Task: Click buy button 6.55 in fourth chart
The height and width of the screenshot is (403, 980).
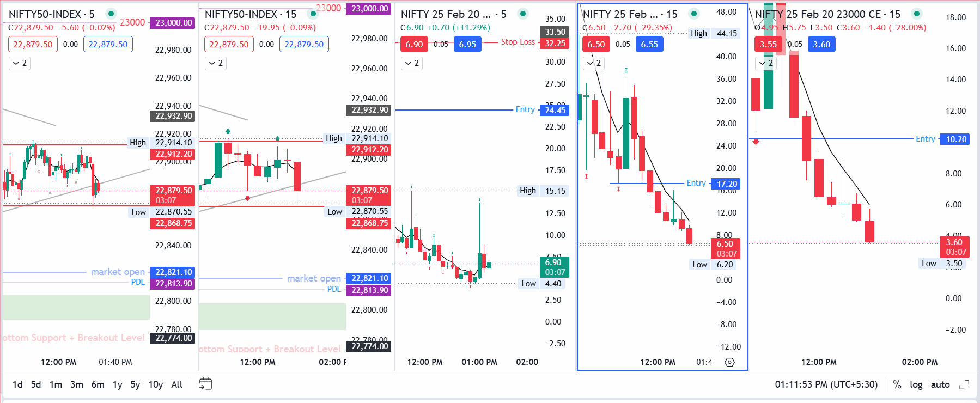Action: [x=649, y=44]
